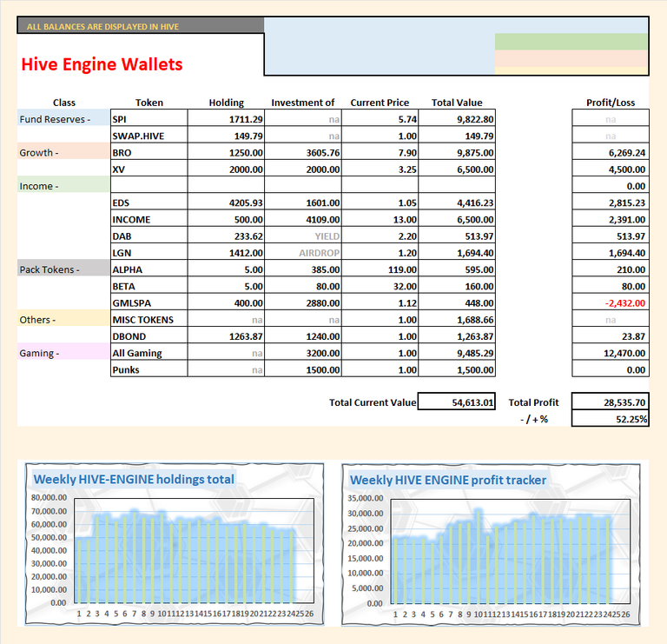
Task: Click the DBOND token cell
Action: pos(149,335)
